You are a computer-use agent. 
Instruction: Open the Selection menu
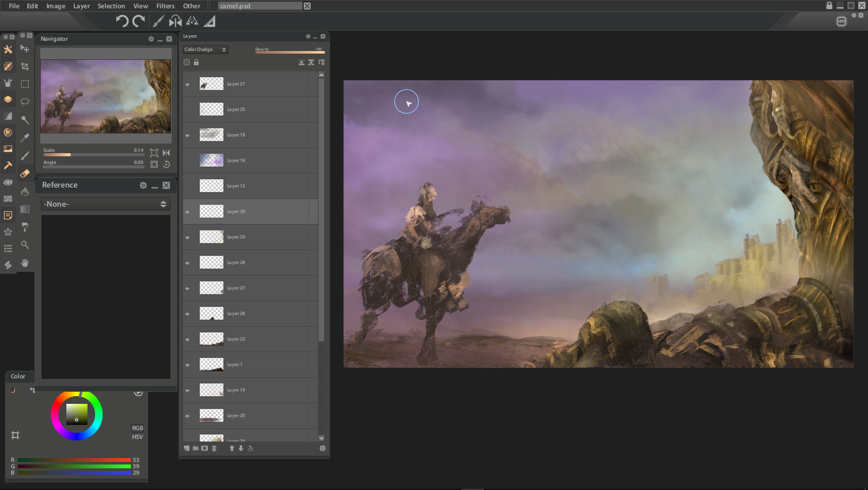111,6
